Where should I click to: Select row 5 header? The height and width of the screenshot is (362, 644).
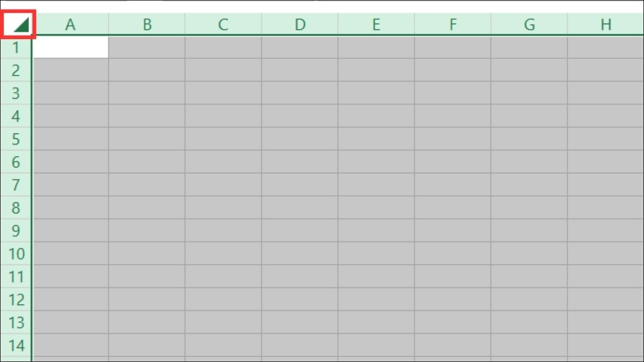(x=16, y=139)
